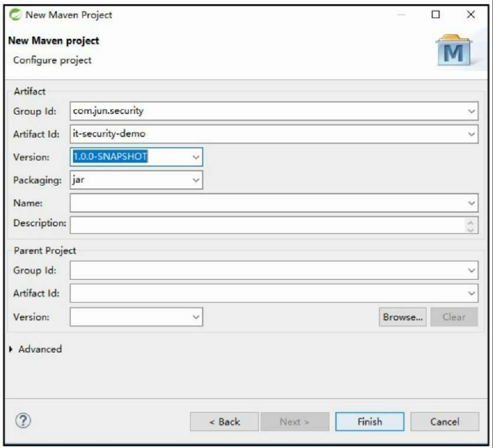Open the Parent Project Artifact Id dropdown arrow
493x448 pixels.
pyautogui.click(x=471, y=293)
